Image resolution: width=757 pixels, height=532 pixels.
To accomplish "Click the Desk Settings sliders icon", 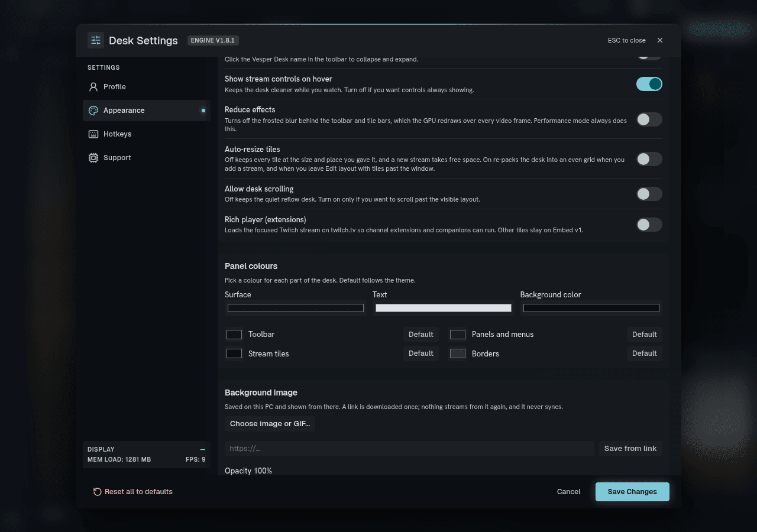I will coord(96,40).
